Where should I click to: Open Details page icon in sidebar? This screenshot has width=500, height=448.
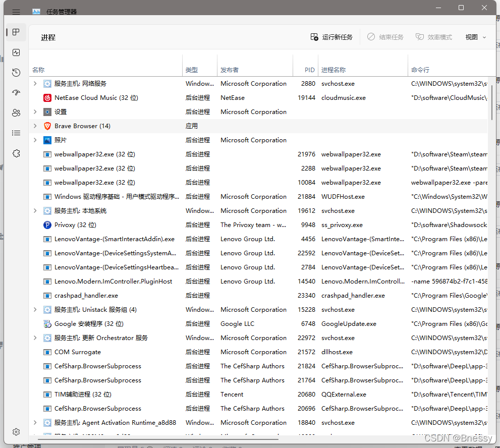coord(16,133)
